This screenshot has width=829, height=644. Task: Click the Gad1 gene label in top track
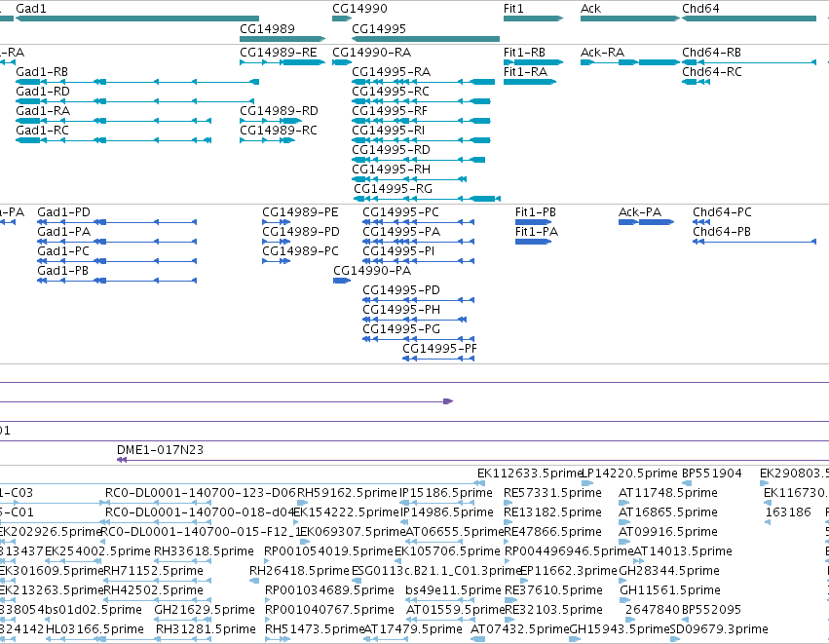tap(31, 9)
